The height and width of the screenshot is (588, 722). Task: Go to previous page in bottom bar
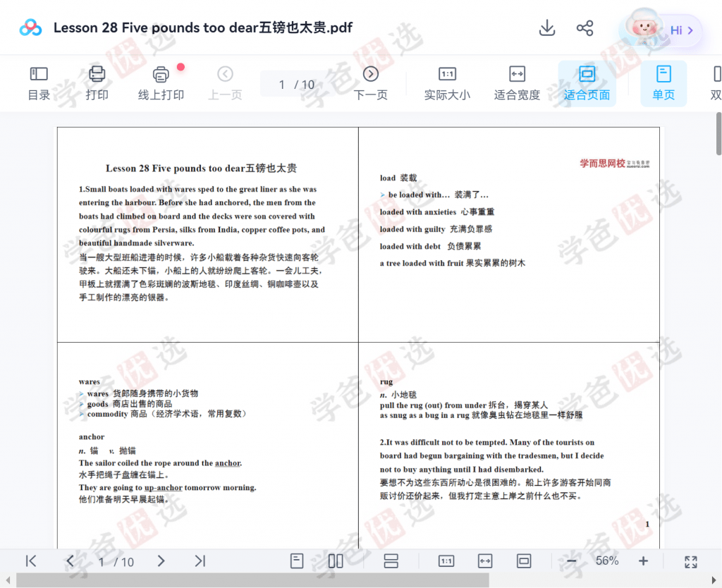click(x=70, y=561)
